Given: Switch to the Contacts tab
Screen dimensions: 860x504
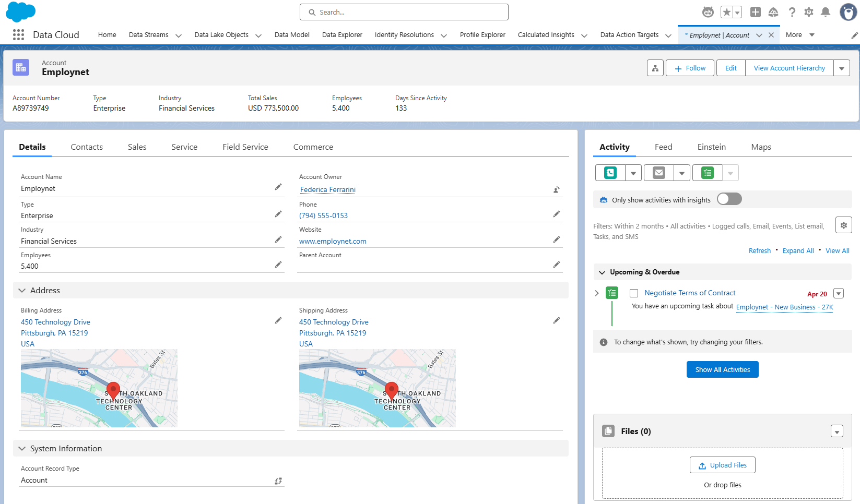Looking at the screenshot, I should coord(87,147).
